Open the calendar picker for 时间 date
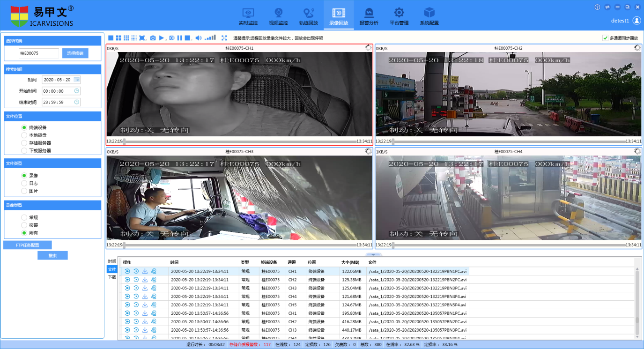The width and height of the screenshot is (644, 349). pyautogui.click(x=76, y=80)
